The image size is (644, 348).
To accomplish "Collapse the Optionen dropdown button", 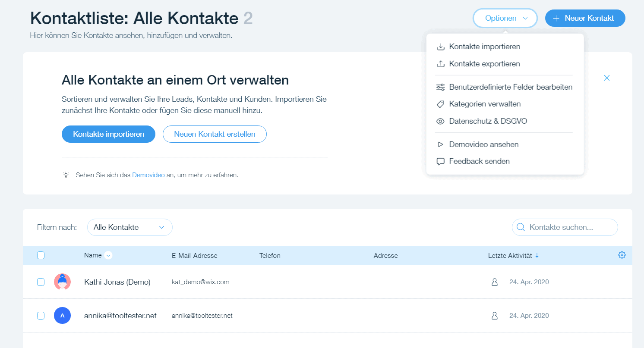I will tap(505, 18).
